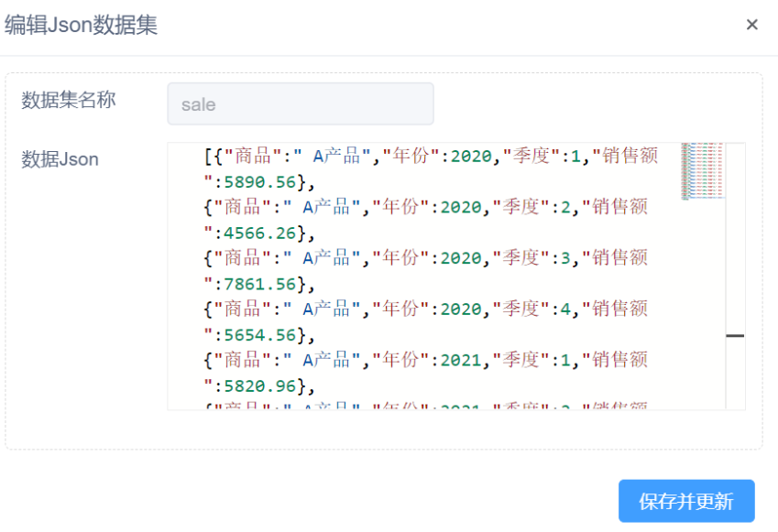The width and height of the screenshot is (778, 532).
Task: Click the scrollbar position marker in editor
Action: pos(735,336)
